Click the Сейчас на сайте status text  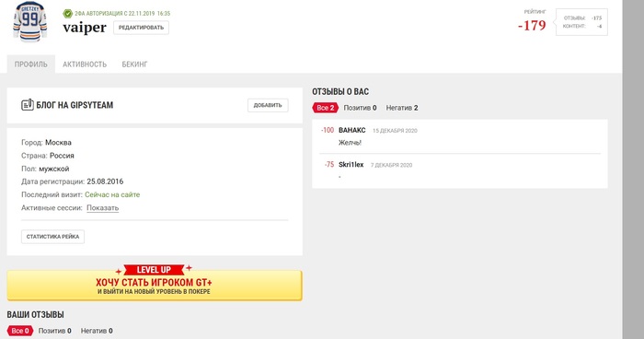click(112, 194)
